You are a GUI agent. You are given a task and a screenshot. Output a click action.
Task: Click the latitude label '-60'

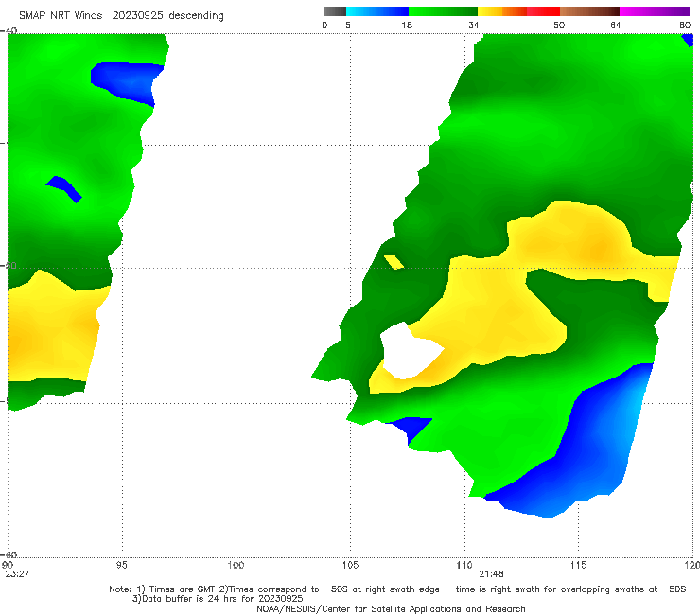coord(9,554)
